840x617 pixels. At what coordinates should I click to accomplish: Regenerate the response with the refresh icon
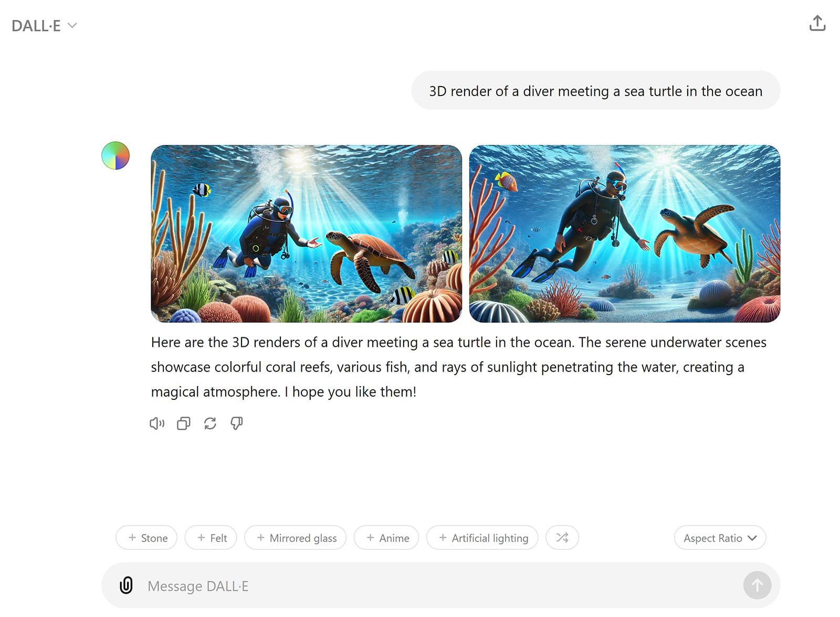click(210, 423)
